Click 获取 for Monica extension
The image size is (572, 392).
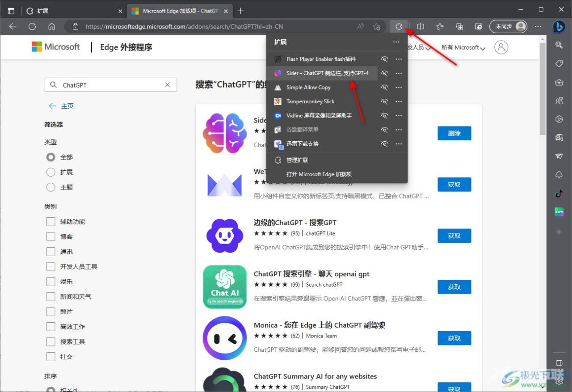(454, 338)
